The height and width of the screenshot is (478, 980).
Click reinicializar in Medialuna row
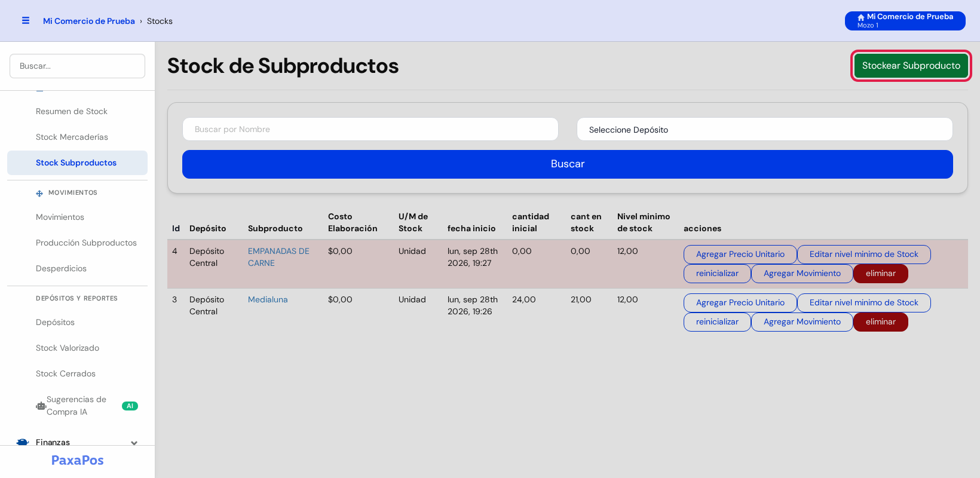coord(717,322)
